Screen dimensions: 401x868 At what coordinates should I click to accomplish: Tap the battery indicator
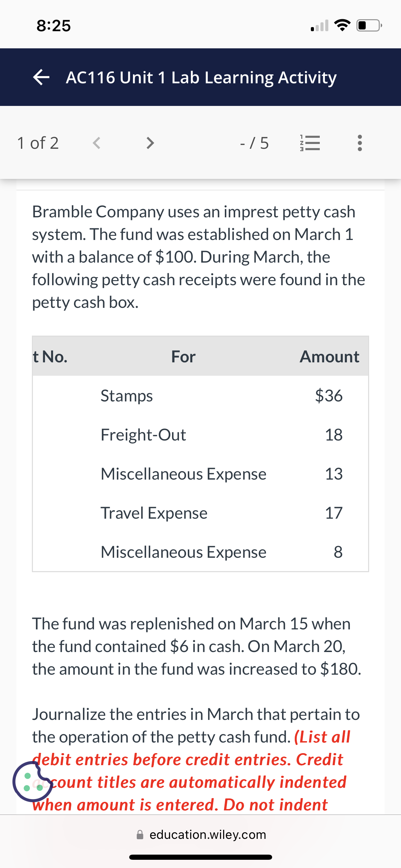[x=369, y=26]
